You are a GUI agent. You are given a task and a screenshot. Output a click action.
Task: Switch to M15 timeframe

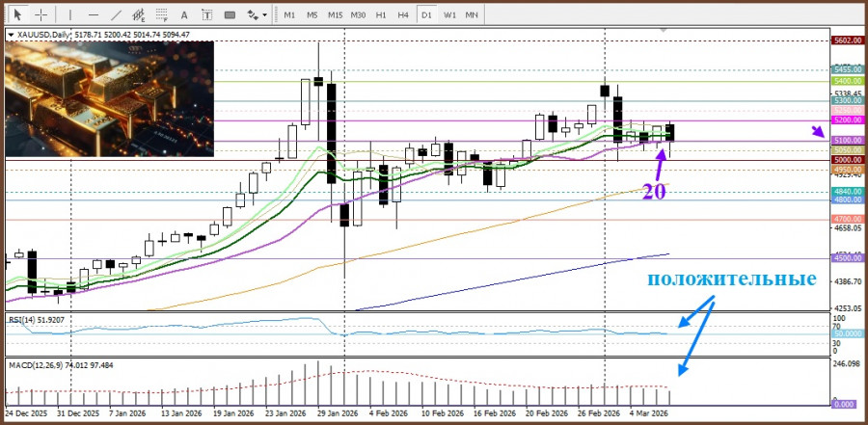pyautogui.click(x=335, y=15)
